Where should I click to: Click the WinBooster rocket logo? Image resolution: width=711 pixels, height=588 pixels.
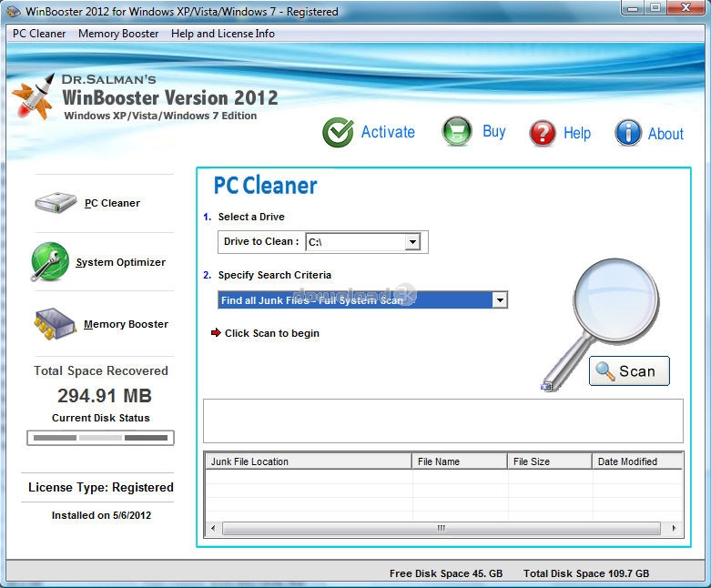coord(34,97)
